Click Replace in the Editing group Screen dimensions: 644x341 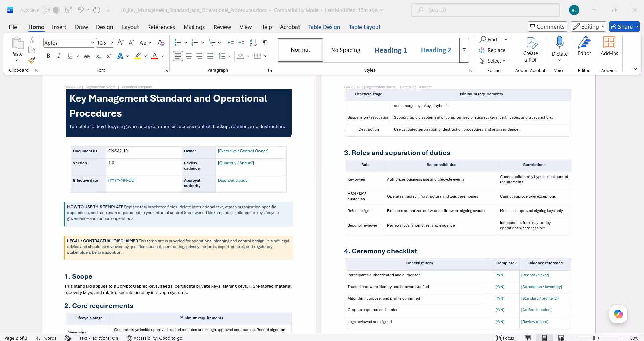click(x=492, y=50)
